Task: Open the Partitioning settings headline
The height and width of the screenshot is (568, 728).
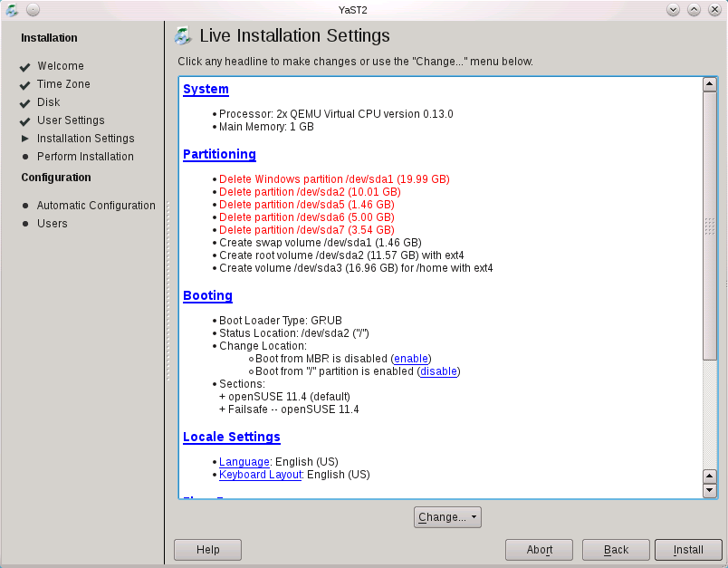Action: (x=219, y=154)
